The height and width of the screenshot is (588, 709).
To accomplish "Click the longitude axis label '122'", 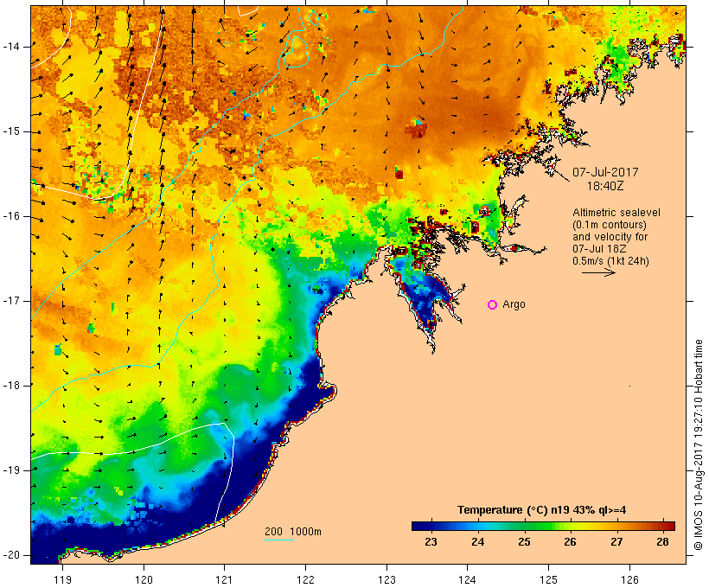I will tap(306, 579).
